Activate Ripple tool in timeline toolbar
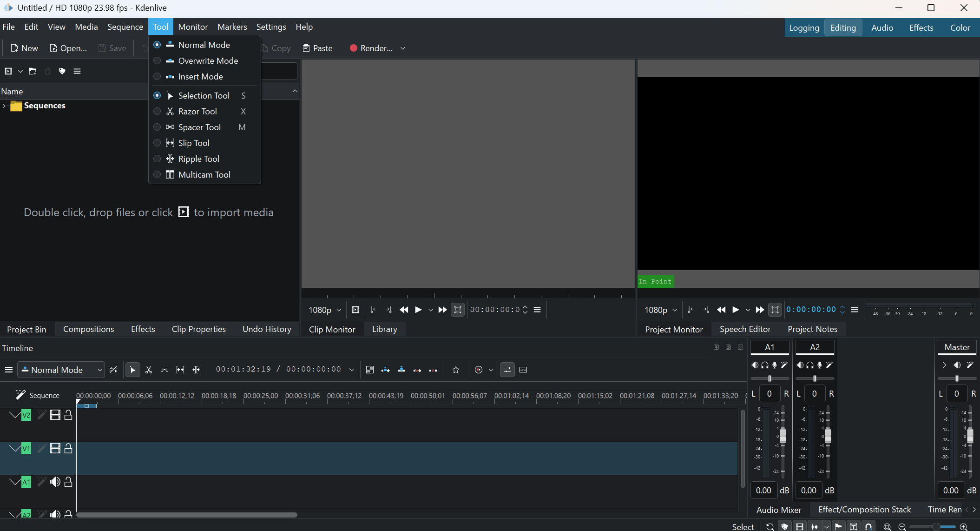 point(196,370)
